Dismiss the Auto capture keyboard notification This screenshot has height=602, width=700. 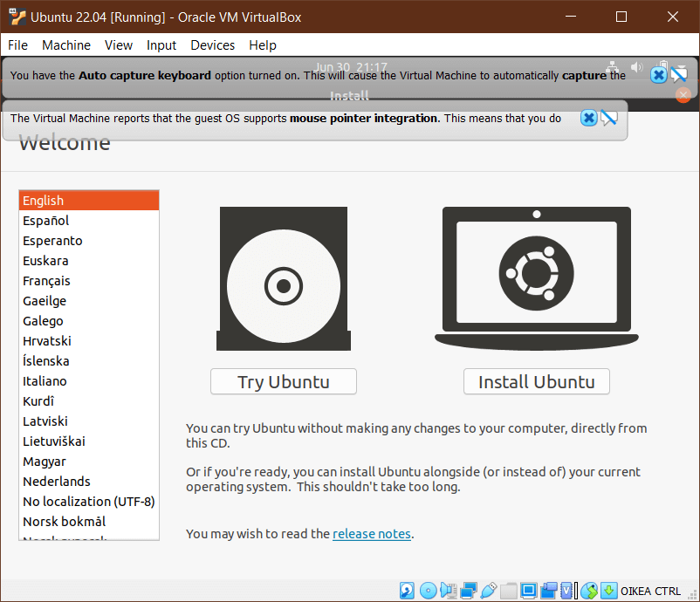tap(658, 75)
